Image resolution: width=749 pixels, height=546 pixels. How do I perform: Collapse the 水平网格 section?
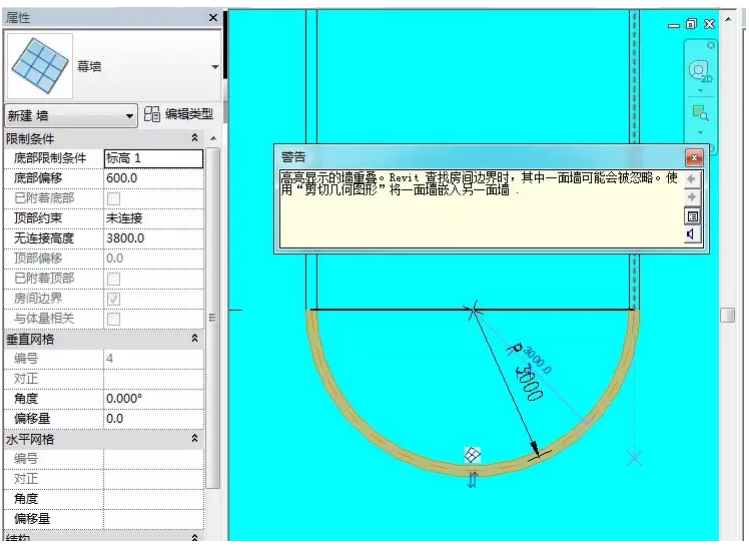point(194,438)
